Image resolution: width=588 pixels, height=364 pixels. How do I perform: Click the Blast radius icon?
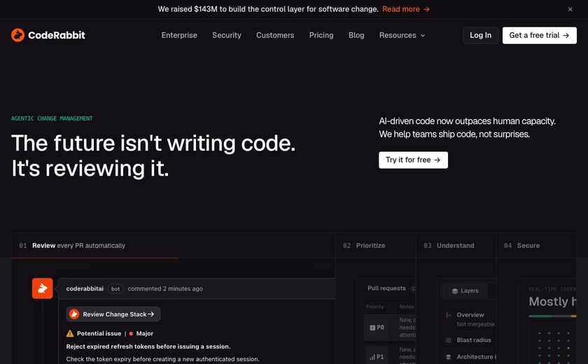coord(448,340)
